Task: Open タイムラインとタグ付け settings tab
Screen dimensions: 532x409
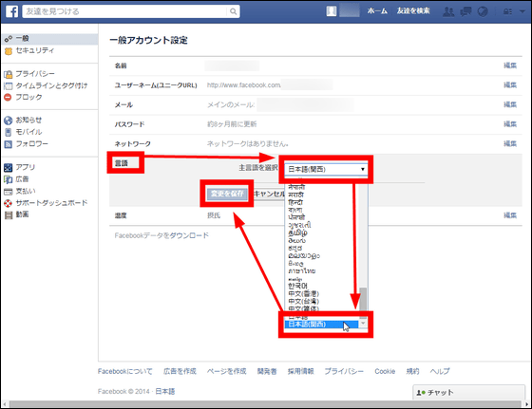Action: point(51,85)
